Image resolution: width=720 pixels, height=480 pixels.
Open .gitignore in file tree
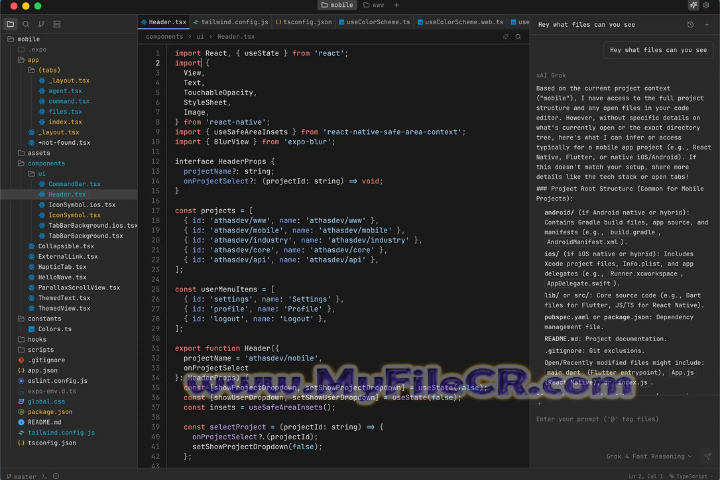coord(41,361)
